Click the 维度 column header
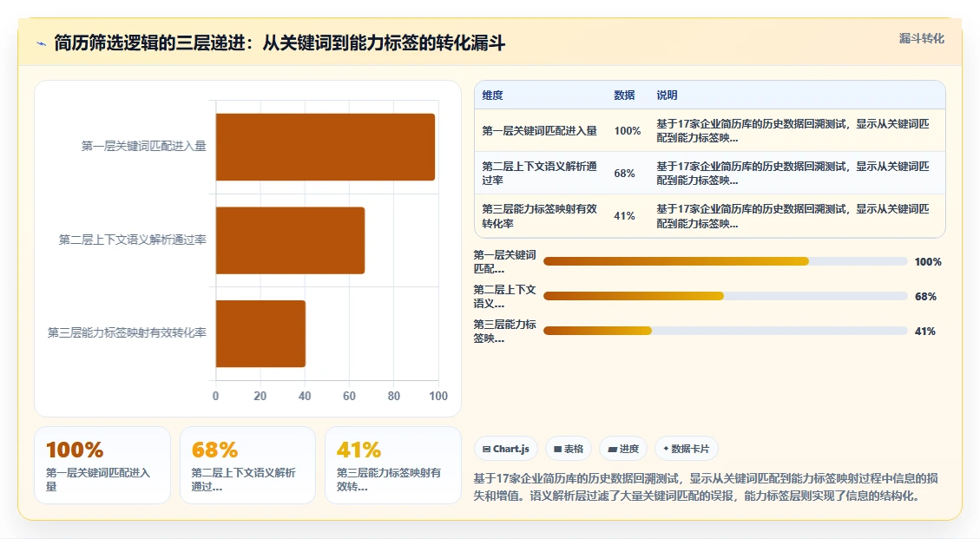Screen dimensions: 980x539 492,95
